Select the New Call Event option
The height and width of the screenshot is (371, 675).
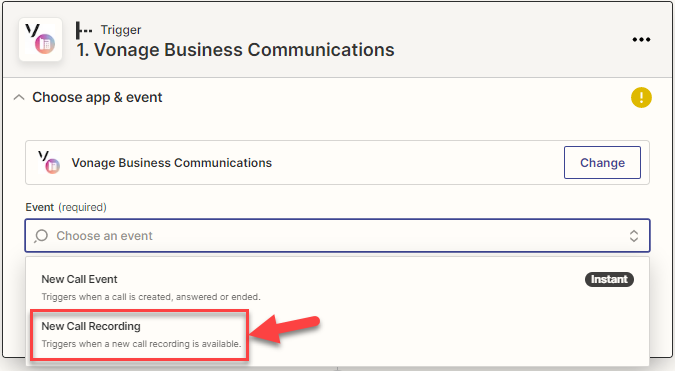[338, 288]
